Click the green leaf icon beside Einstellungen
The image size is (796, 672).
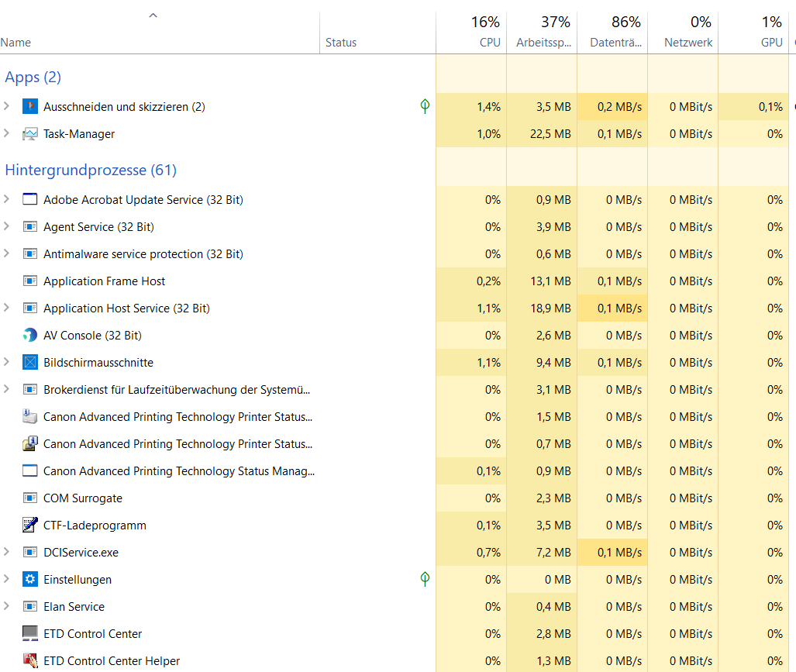425,578
